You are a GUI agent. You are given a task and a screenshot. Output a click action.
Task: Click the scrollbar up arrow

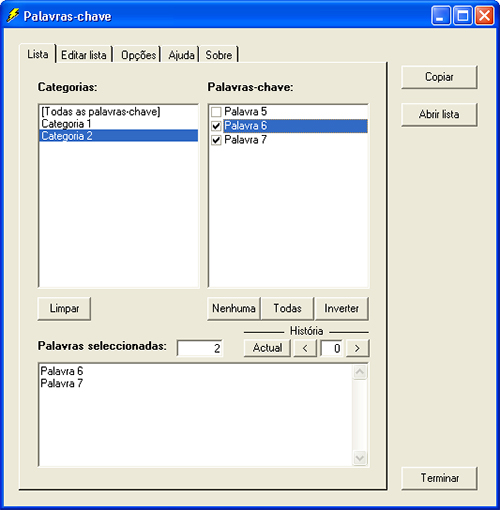point(360,372)
